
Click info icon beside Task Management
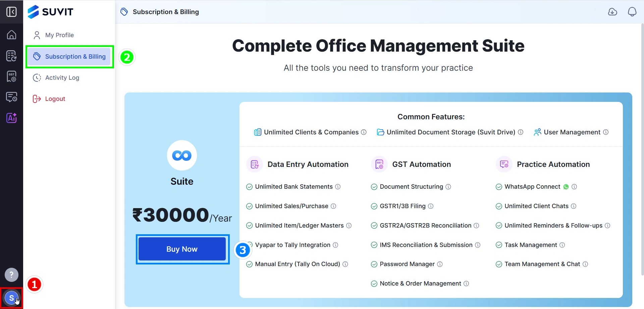click(x=562, y=245)
